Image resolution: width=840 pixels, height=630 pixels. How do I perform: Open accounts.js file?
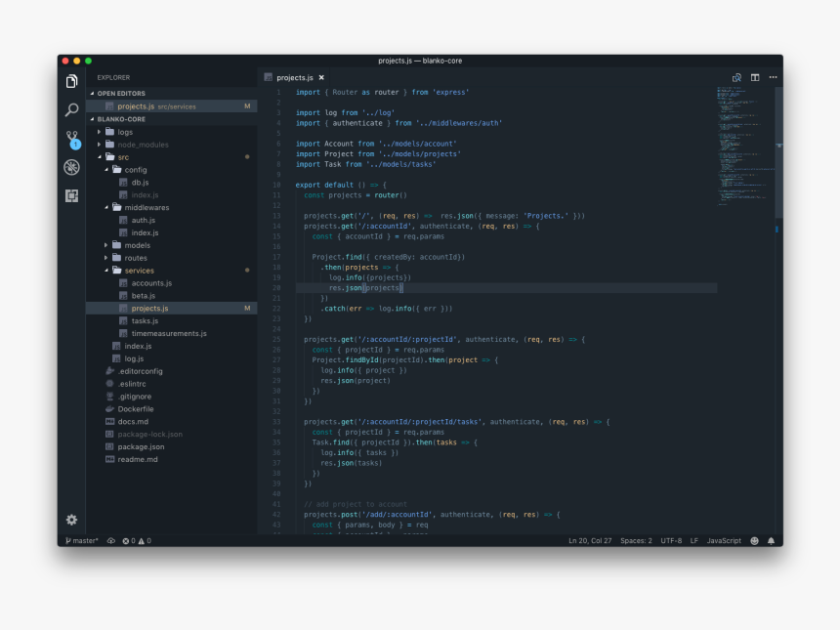172,283
